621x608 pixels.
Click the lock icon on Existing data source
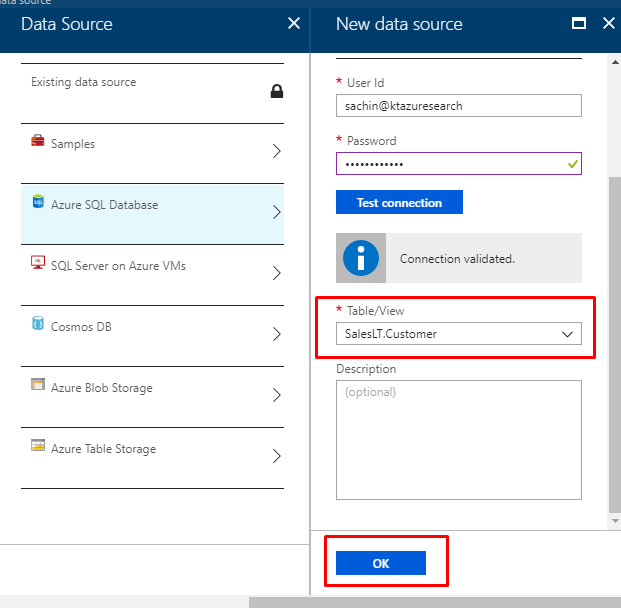tap(277, 91)
